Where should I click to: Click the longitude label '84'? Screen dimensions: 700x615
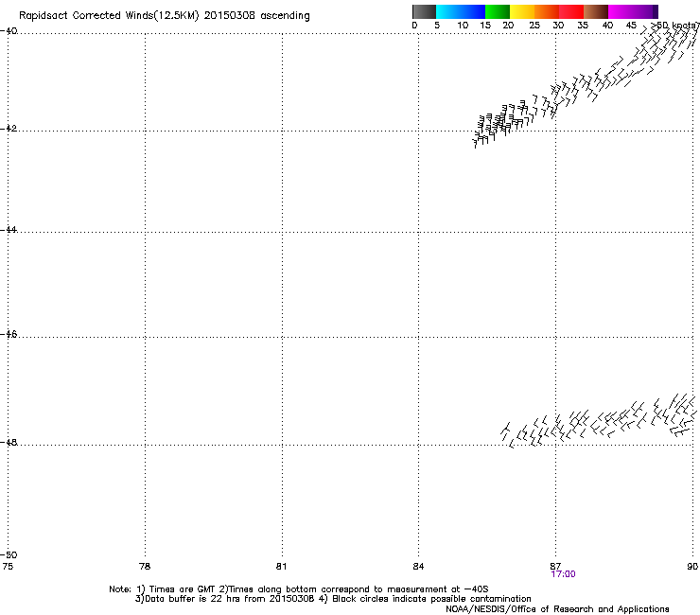[418, 567]
